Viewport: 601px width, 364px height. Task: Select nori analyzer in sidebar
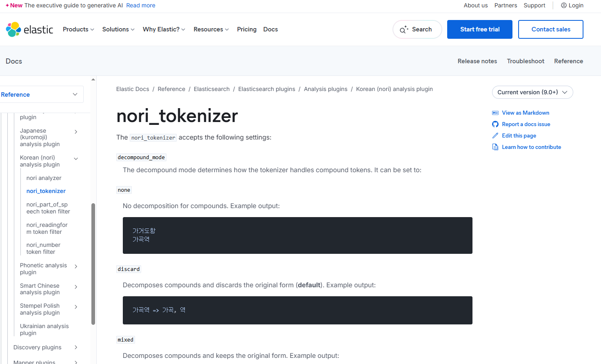coord(44,178)
